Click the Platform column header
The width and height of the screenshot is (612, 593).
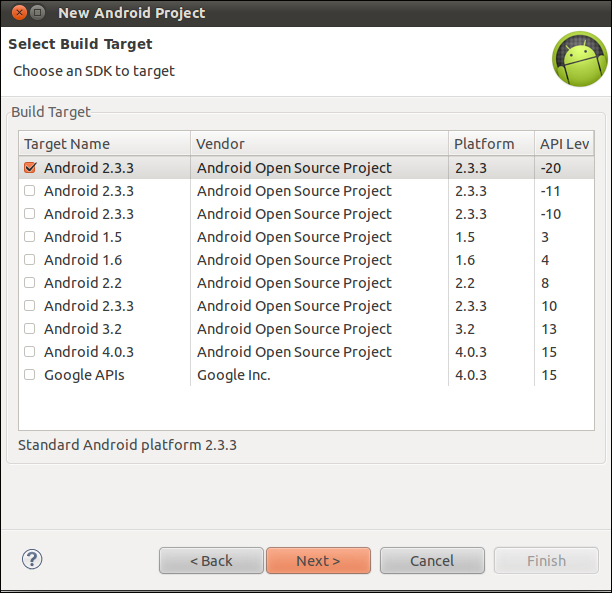click(x=491, y=144)
